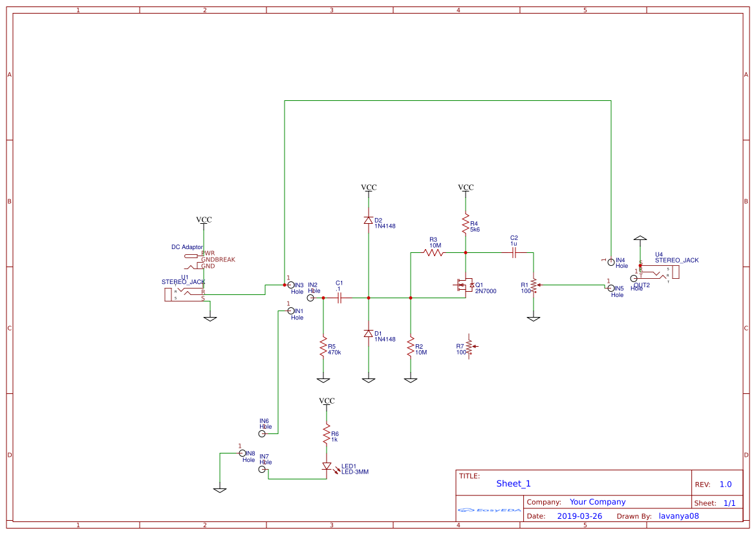The image size is (756, 535).
Task: Select the R6 1k resistor symbol
Action: 327,434
